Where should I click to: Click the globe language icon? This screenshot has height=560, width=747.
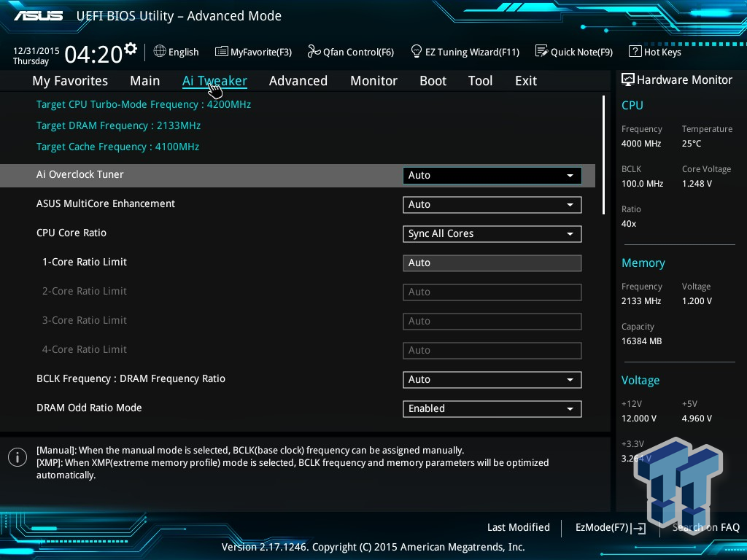coord(160,51)
